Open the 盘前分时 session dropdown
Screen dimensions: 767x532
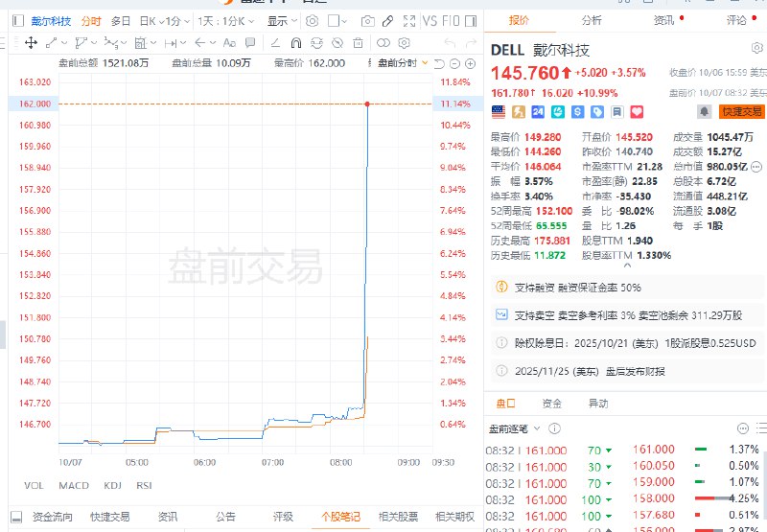pyautogui.click(x=403, y=63)
